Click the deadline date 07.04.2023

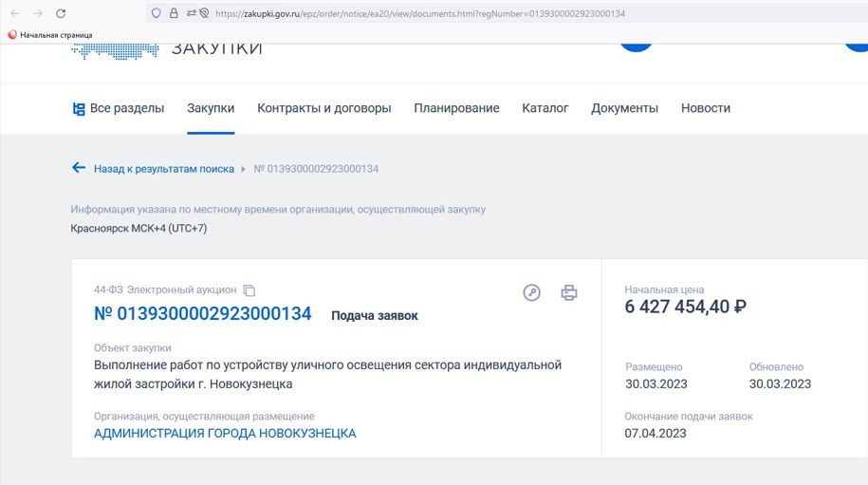pyautogui.click(x=656, y=434)
